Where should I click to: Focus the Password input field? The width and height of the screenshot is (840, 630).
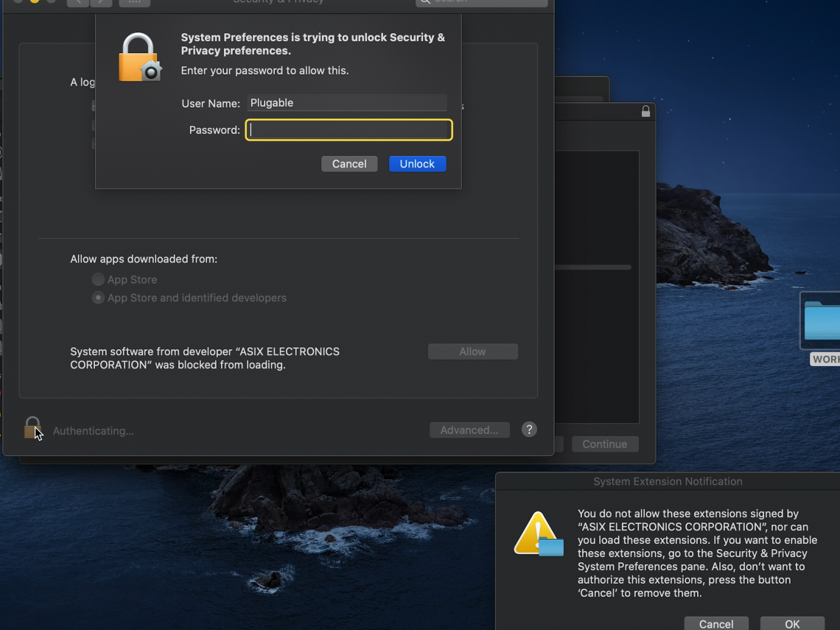pos(349,130)
